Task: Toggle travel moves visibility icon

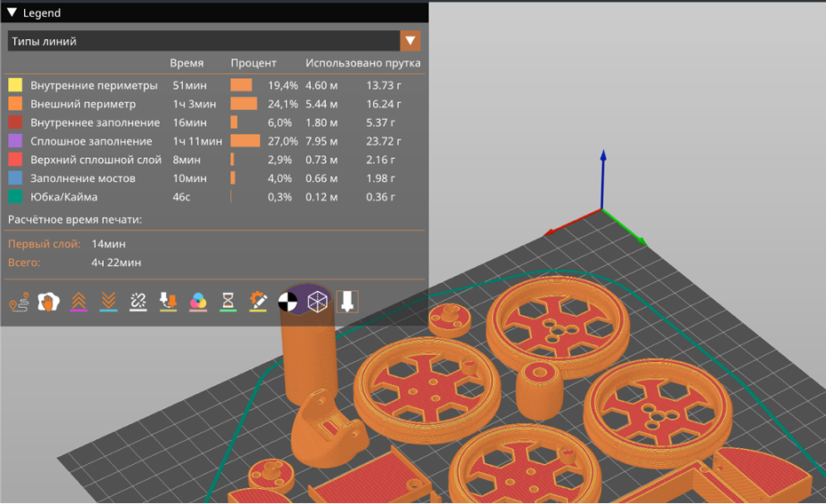Action: [18, 302]
